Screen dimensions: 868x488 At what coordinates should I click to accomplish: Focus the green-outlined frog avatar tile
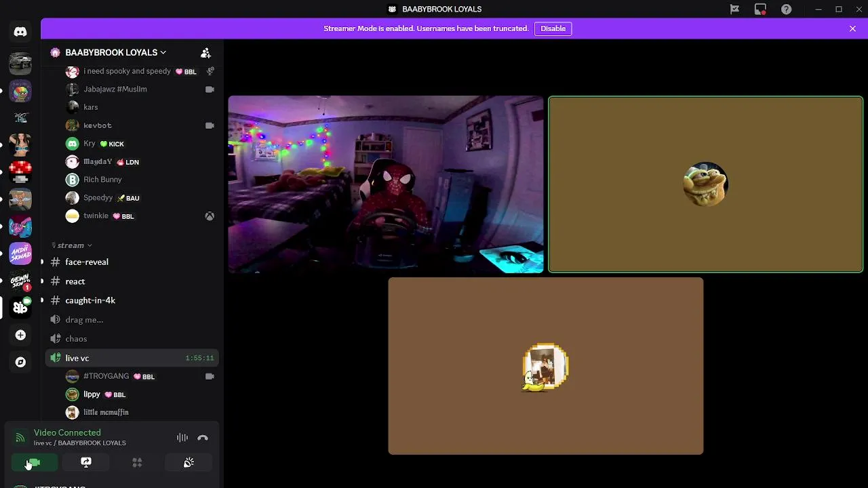coord(705,184)
